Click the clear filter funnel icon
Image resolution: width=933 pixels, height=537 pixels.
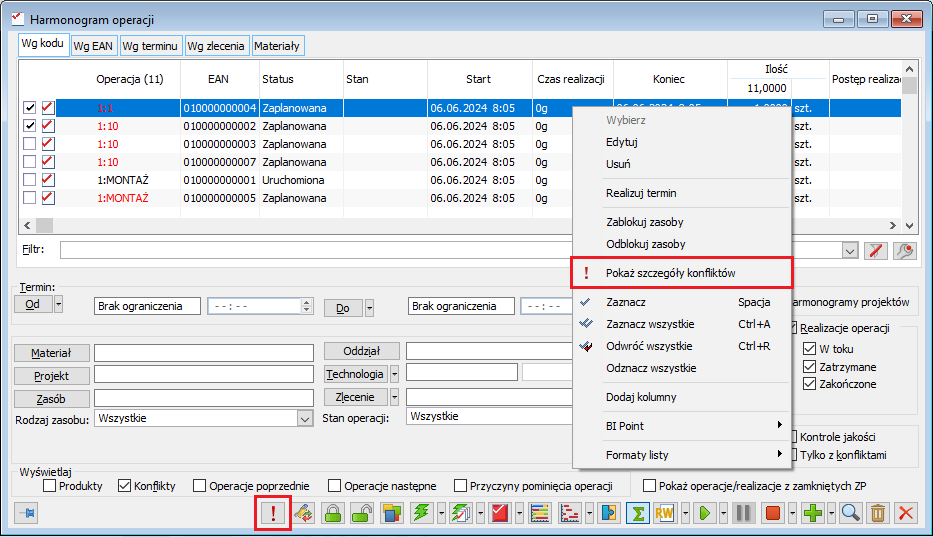[875, 251]
